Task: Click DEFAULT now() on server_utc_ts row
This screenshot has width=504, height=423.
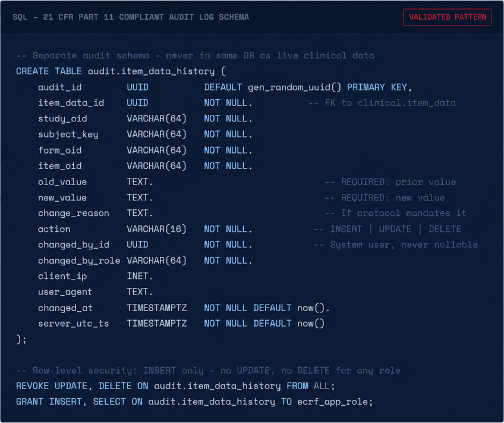Action: (x=289, y=324)
